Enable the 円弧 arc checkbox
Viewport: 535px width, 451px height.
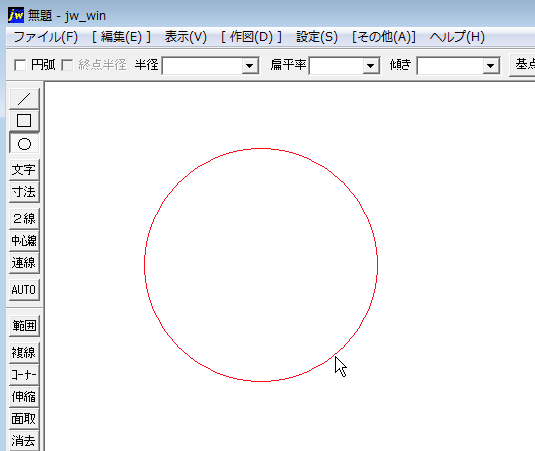[20, 65]
